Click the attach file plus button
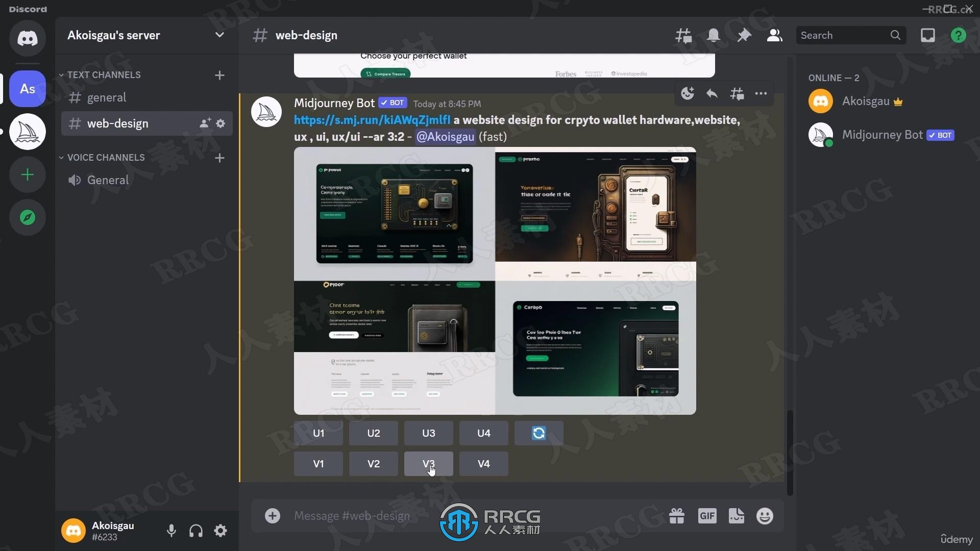 [x=273, y=516]
